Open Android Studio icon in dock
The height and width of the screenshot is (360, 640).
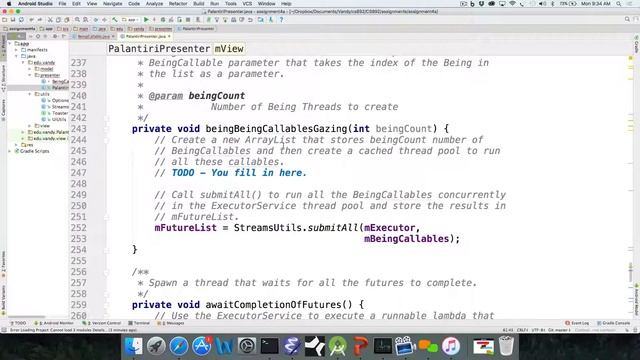[338, 346]
